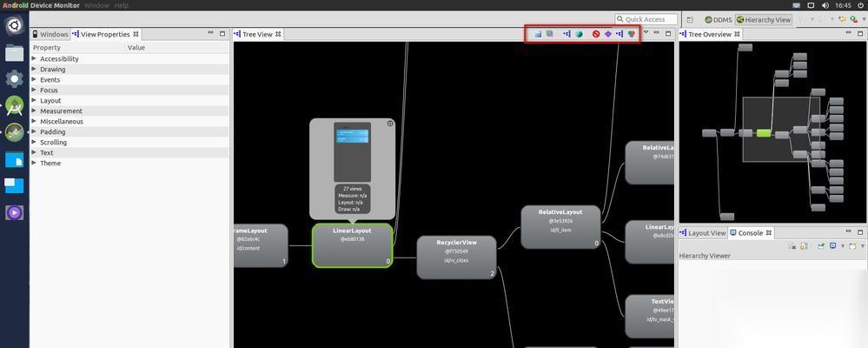Click Open Perspective icon beside DDMS
This screenshot has height=348, width=868.
coord(690,19)
